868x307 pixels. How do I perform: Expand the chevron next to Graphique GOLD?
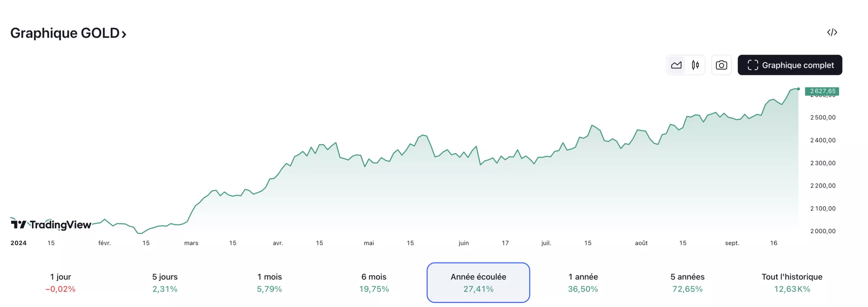coord(124,34)
